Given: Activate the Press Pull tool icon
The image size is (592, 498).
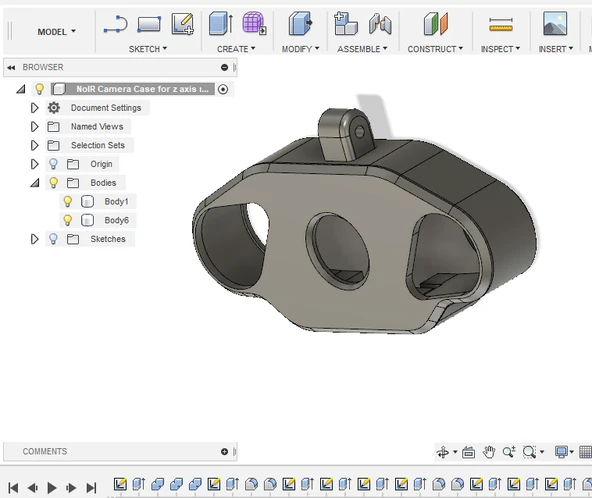Looking at the screenshot, I should coord(300,23).
